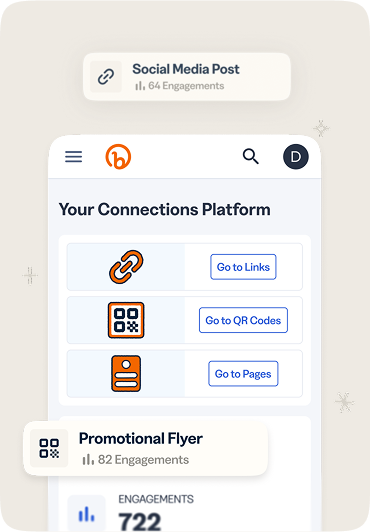Screen dimensions: 370x532
Task: Click the orange Pages card icon
Action: (126, 373)
